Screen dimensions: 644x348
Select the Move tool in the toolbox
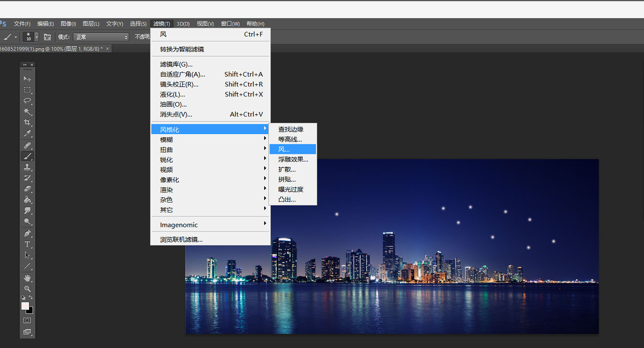pyautogui.click(x=27, y=79)
